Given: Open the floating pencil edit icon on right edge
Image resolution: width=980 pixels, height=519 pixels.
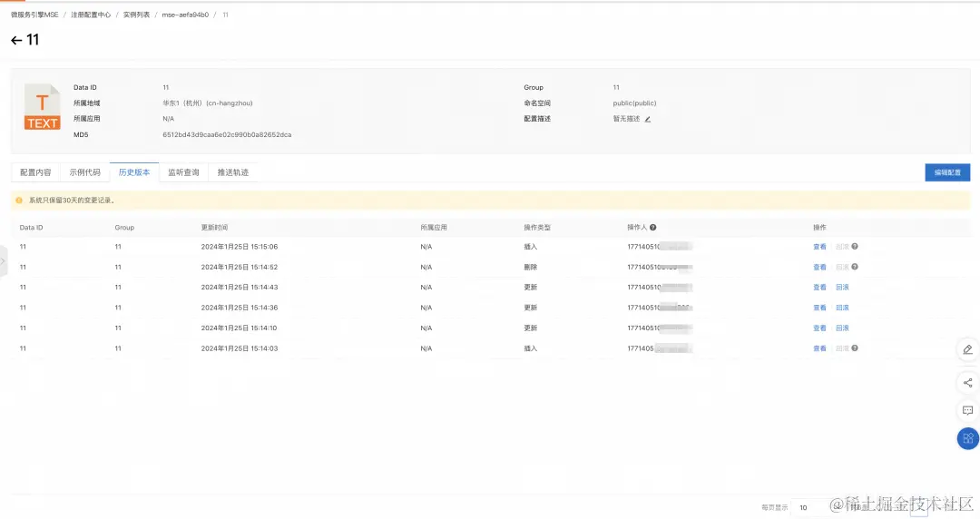Looking at the screenshot, I should pos(967,349).
